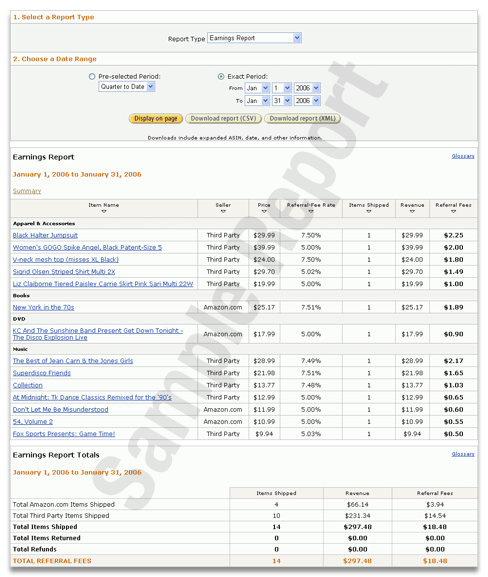This screenshot has width=488, height=577.
Task: Open At Midnight: Tk Dance Classics link
Action: pyautogui.click(x=92, y=397)
